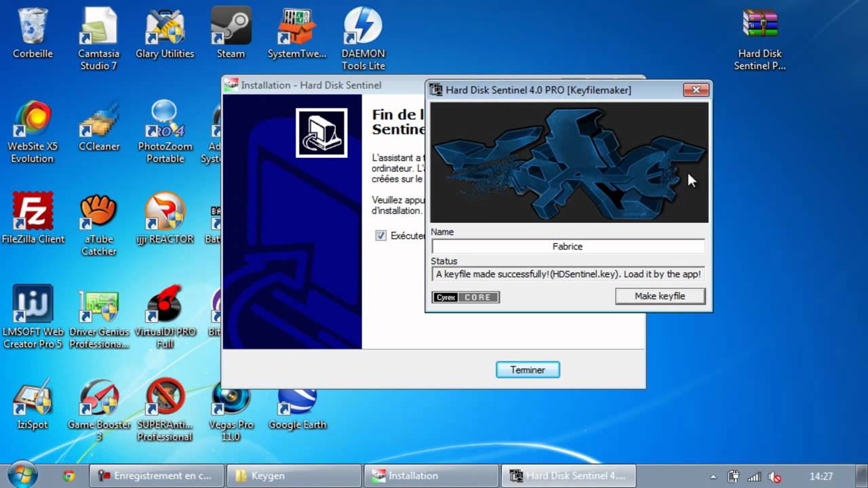Click Keyfilemaker title bar icon

[x=436, y=90]
